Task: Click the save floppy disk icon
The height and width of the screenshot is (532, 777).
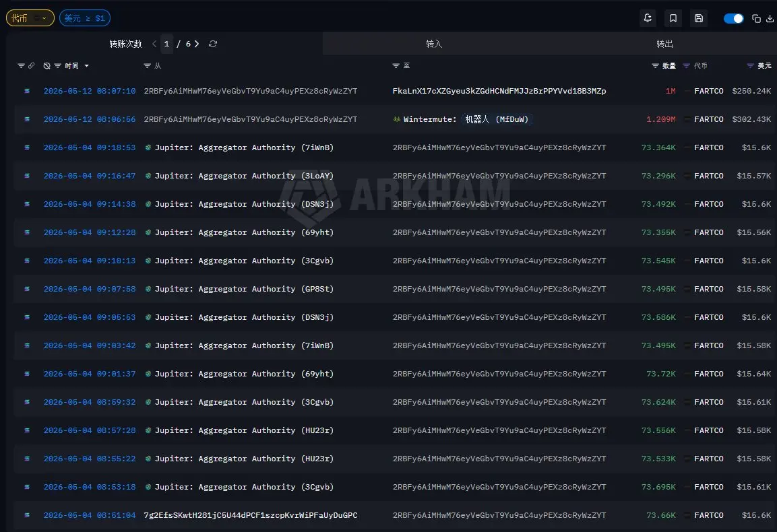Action: tap(699, 18)
